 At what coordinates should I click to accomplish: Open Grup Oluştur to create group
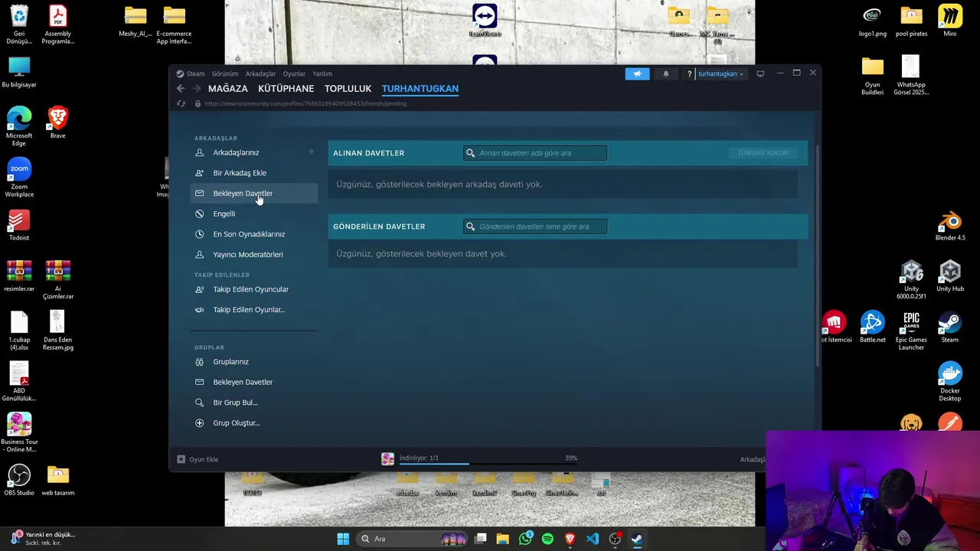[x=254, y=422]
